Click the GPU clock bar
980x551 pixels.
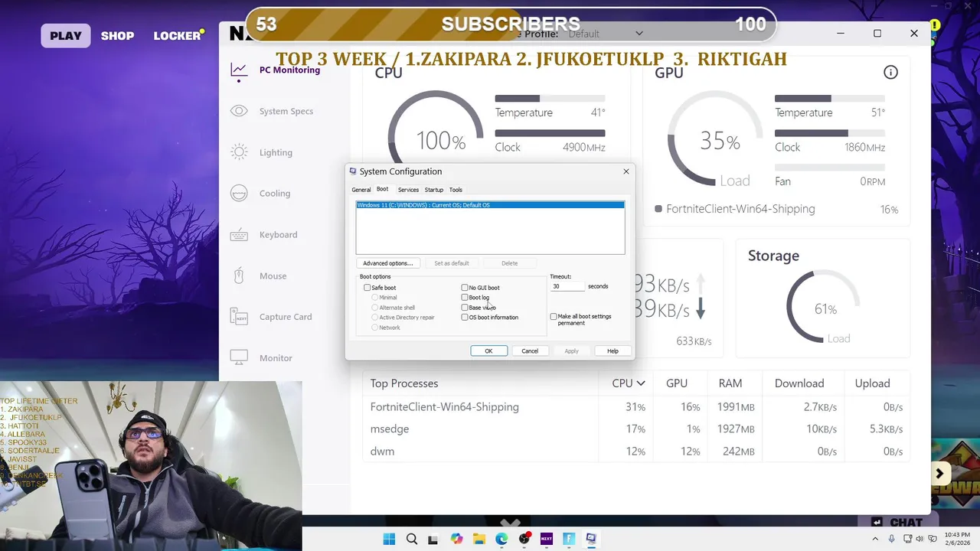829,133
